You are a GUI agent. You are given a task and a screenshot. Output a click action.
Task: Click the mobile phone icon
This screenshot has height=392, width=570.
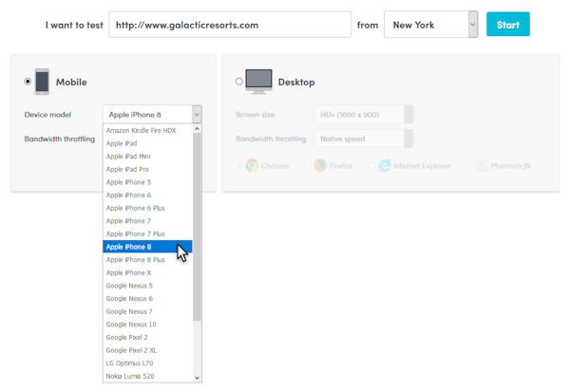pos(42,82)
